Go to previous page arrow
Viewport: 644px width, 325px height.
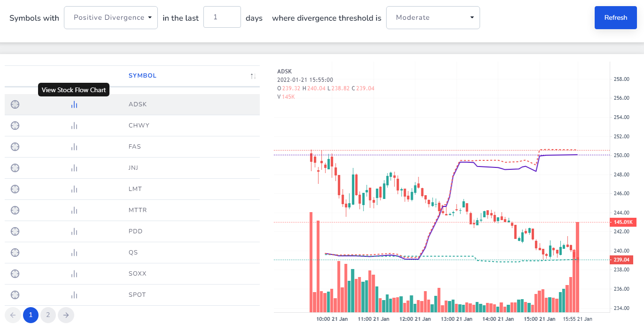point(13,315)
